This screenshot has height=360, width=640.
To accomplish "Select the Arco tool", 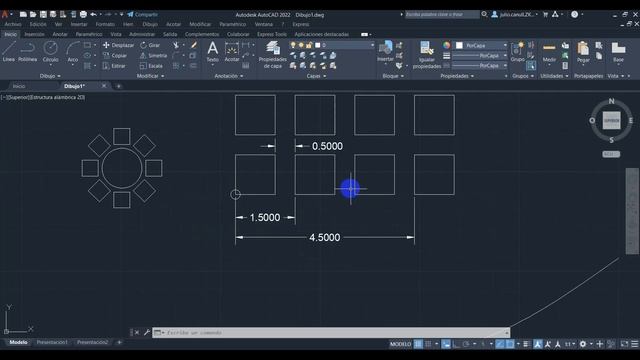I will (73, 51).
